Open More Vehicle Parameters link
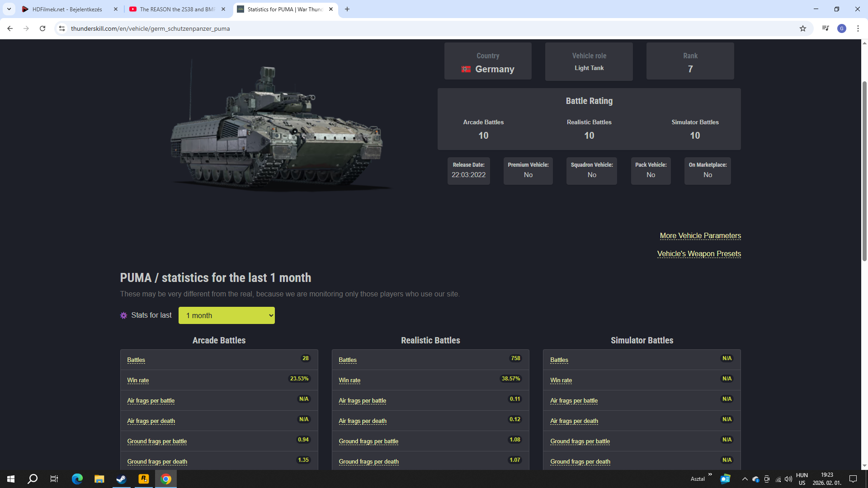 pos(700,235)
